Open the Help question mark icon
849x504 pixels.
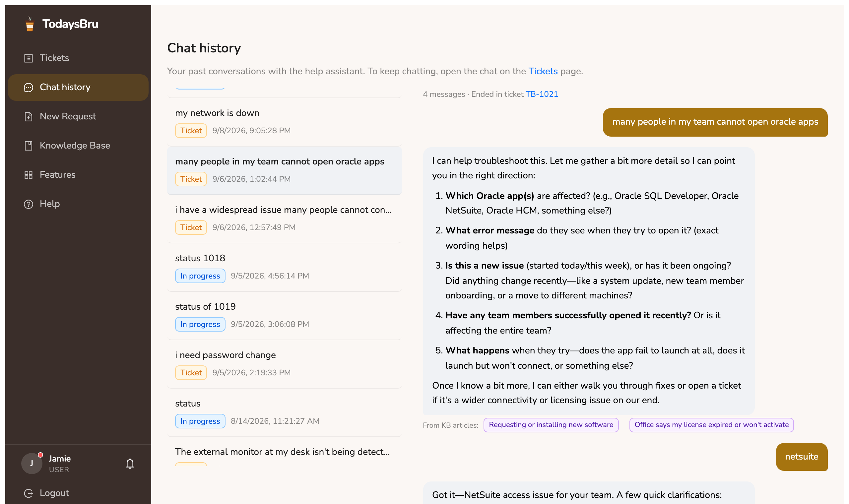29,205
